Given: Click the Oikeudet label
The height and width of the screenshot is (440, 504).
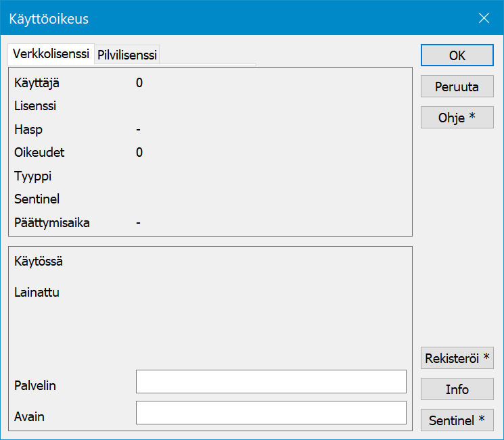Looking at the screenshot, I should 39,152.
